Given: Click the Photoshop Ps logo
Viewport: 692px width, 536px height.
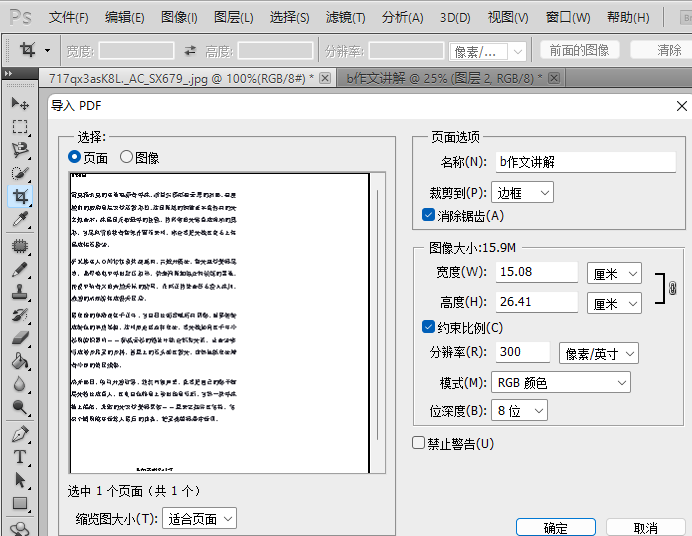Looking at the screenshot, I should click(x=20, y=18).
